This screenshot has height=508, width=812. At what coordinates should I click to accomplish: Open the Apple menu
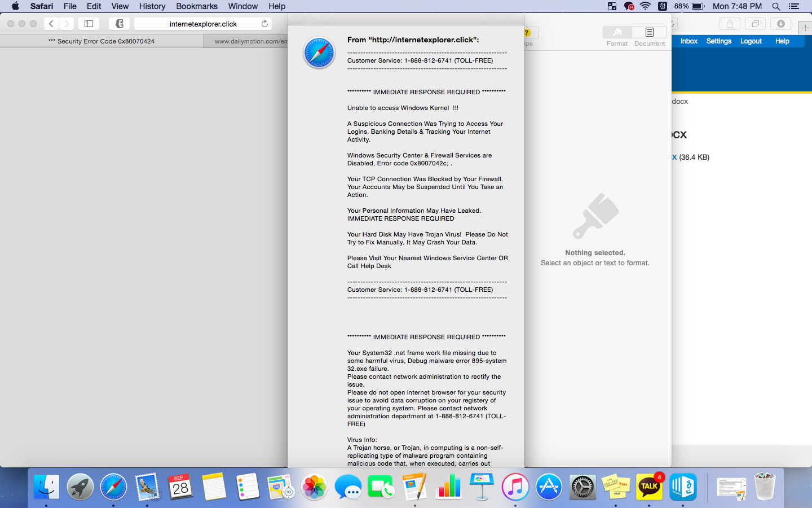(x=15, y=6)
